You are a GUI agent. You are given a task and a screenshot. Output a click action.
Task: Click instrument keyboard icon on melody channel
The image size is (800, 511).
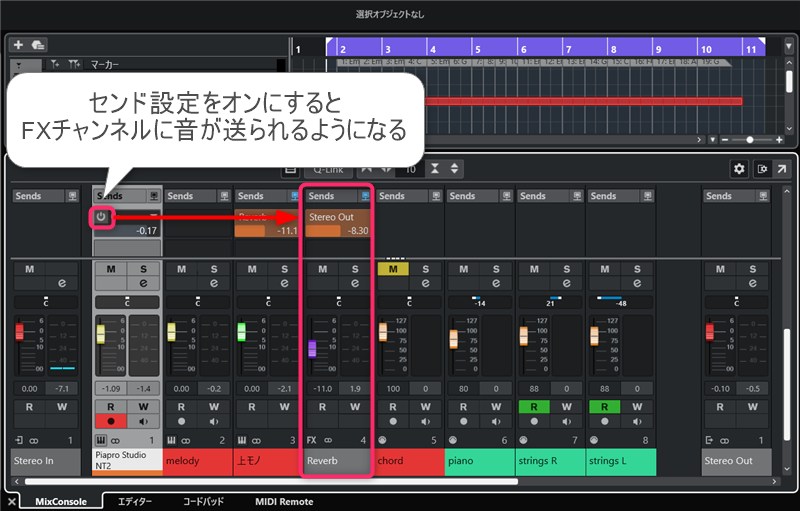click(171, 441)
